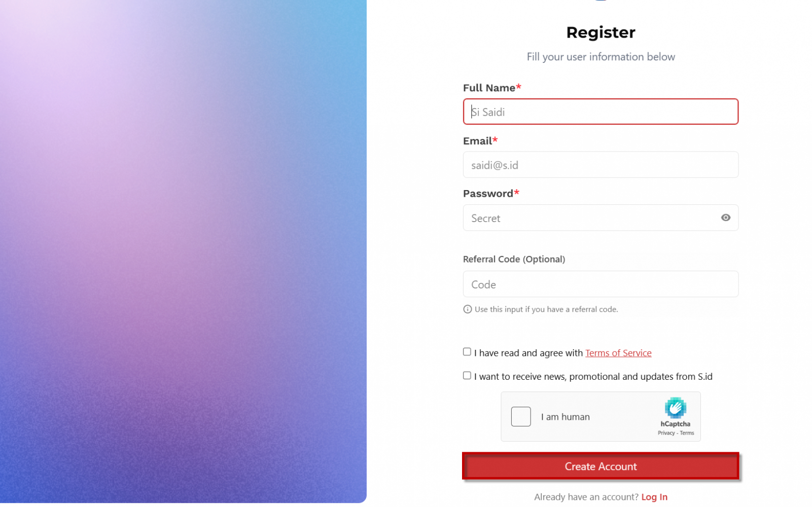
Task: Click the Full Name input field
Action: click(x=600, y=112)
